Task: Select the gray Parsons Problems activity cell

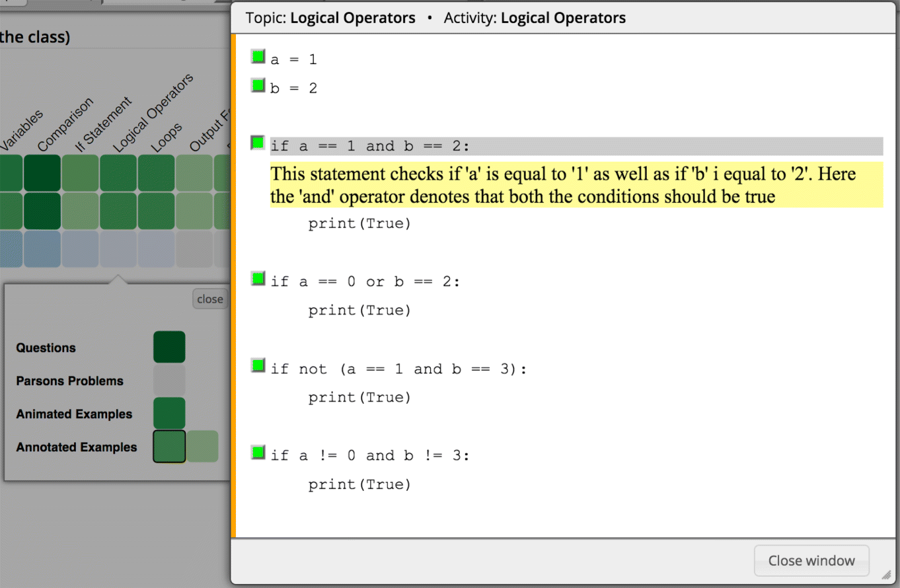Action: point(169,381)
